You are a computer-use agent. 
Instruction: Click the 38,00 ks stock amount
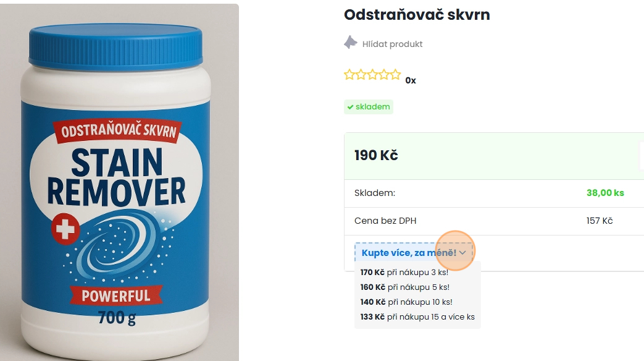click(x=605, y=193)
